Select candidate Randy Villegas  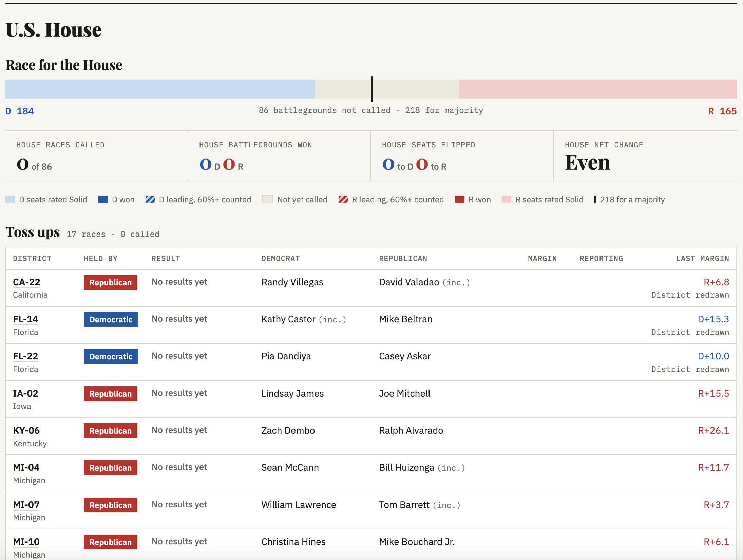pos(292,282)
